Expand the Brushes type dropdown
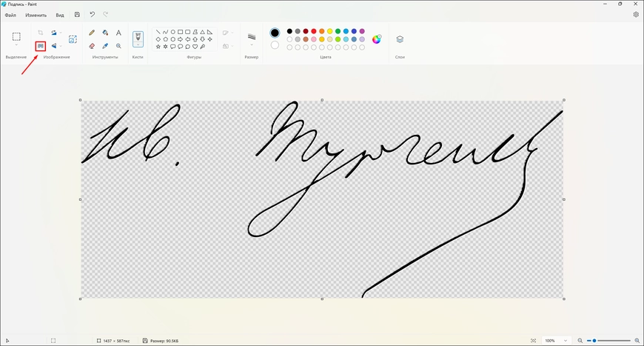 coord(138,44)
